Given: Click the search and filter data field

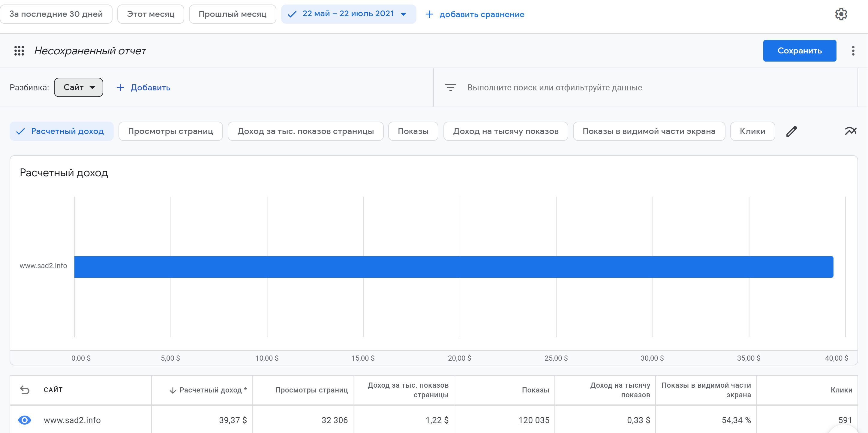Looking at the screenshot, I should [554, 88].
